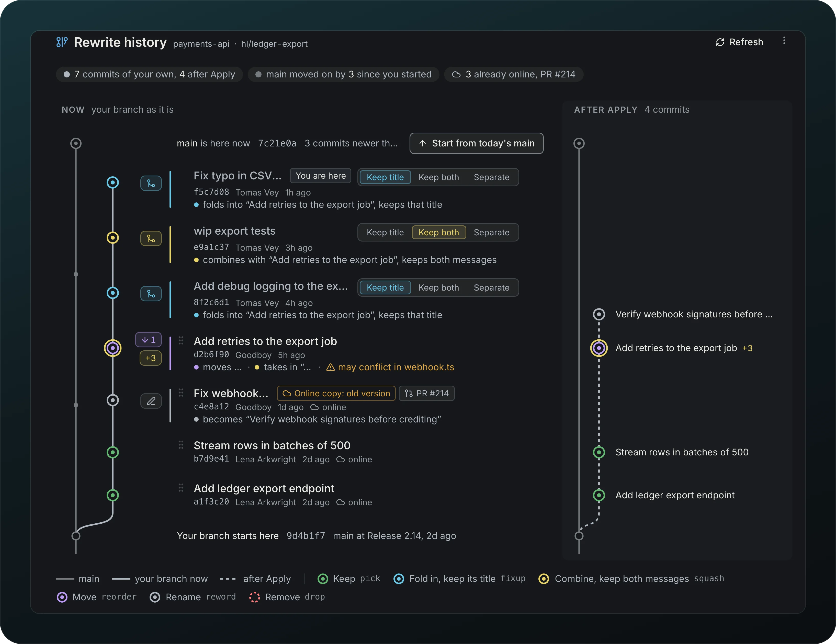Click Add ledger export node in After Apply

[599, 495]
